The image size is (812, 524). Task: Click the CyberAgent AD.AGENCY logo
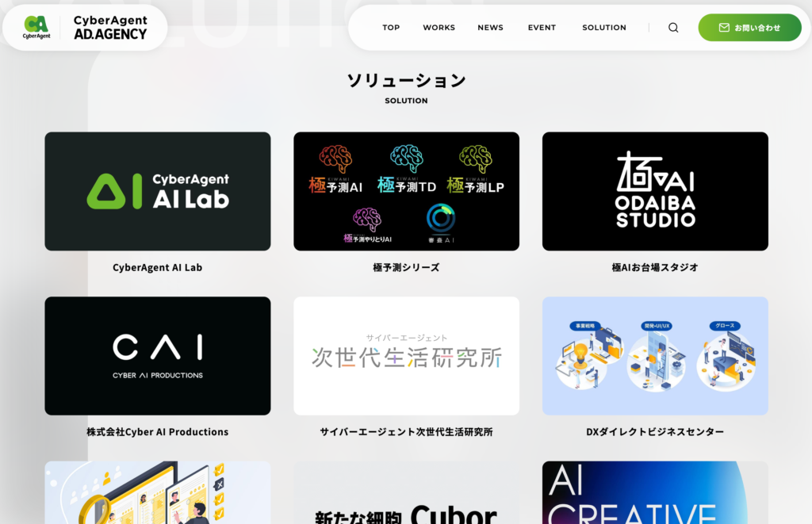tap(86, 28)
